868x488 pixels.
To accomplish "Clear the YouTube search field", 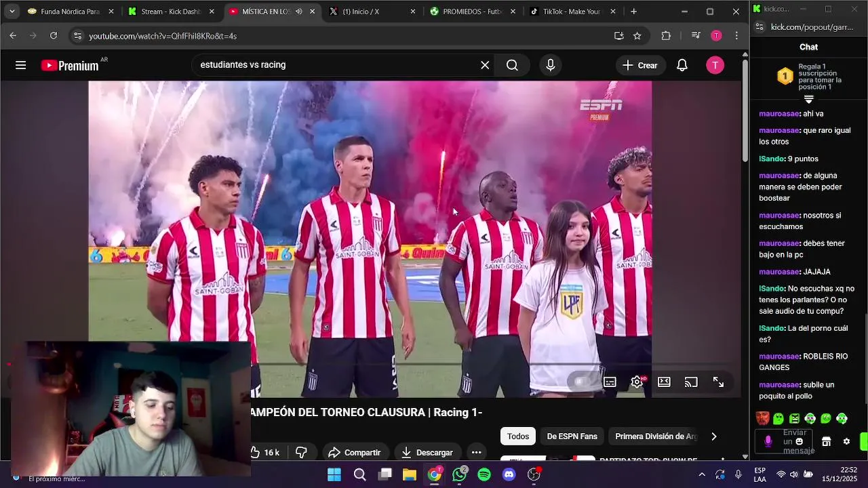I will tap(485, 65).
